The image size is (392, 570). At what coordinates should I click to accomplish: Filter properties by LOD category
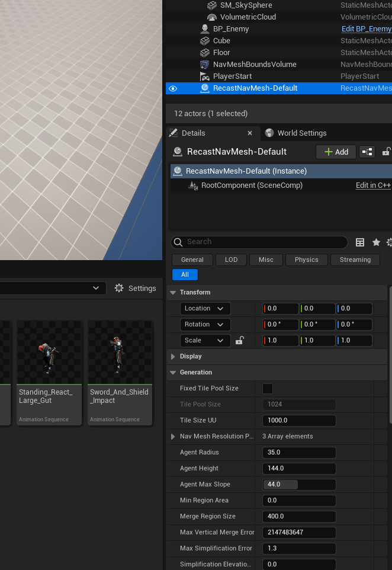231,260
